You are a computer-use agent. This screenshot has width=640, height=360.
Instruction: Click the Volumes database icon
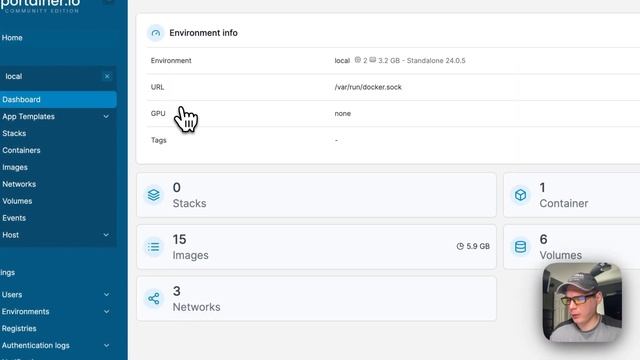520,247
